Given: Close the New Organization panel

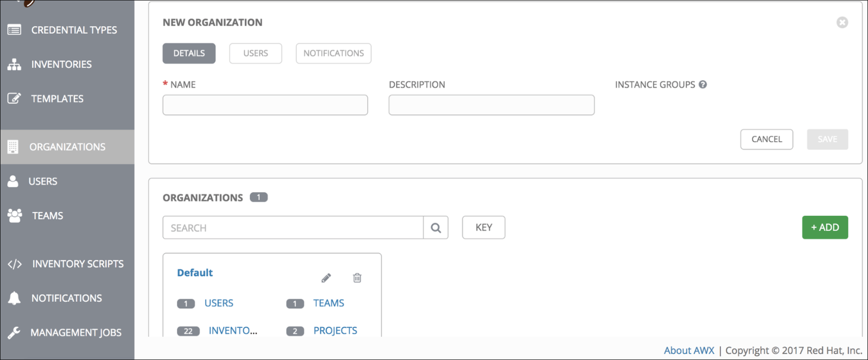Looking at the screenshot, I should point(842,22).
